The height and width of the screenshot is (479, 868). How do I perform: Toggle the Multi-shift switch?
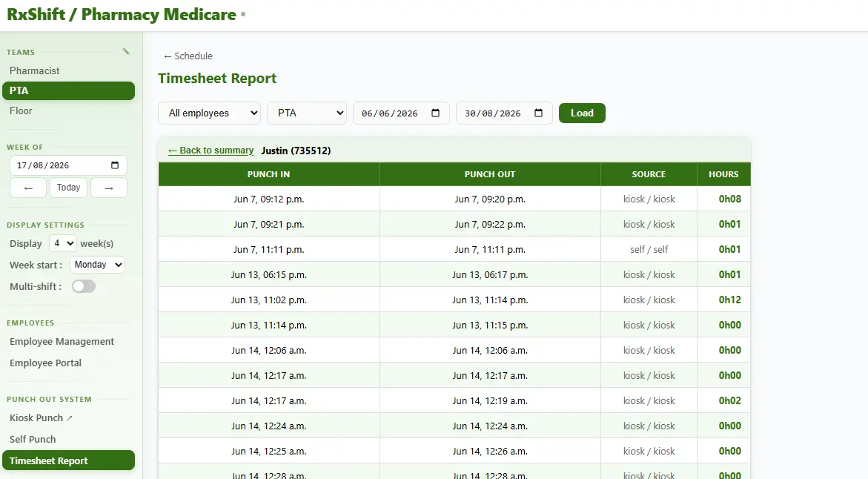[84, 286]
